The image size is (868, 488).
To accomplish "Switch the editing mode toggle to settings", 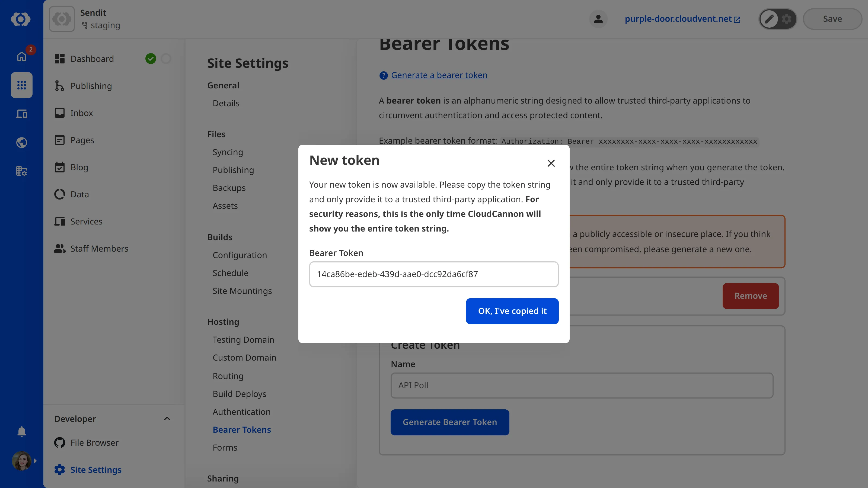I will (787, 19).
